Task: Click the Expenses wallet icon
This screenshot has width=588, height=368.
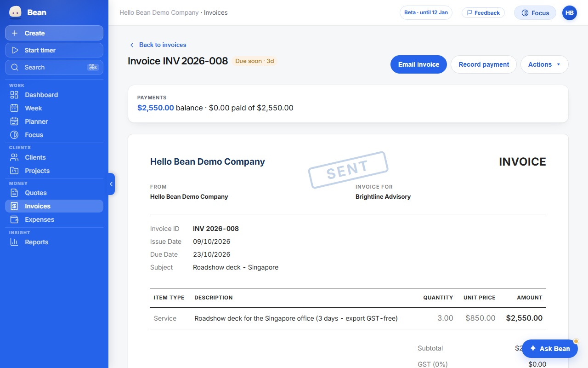Action: (14, 219)
